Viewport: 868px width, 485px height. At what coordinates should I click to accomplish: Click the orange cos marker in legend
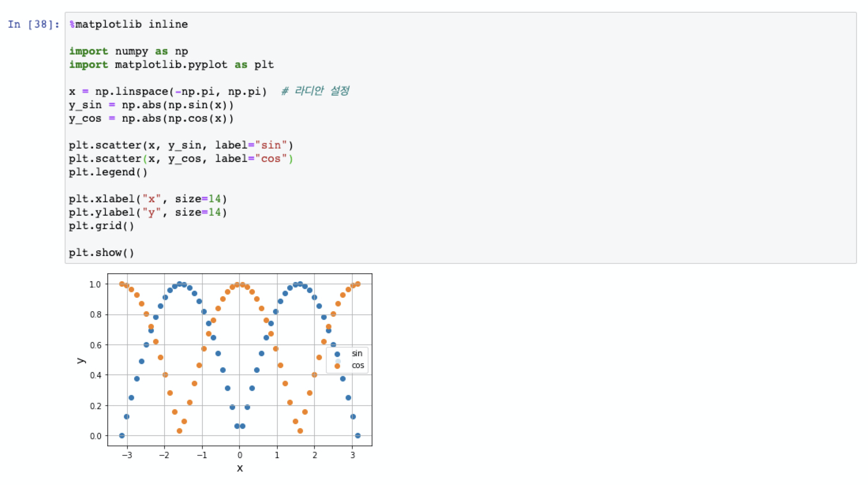pos(337,366)
